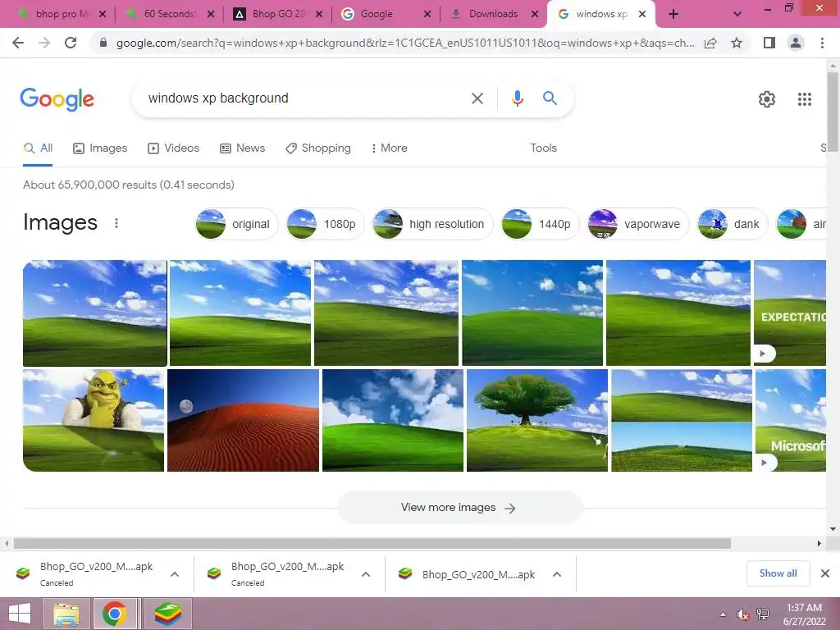Screen dimensions: 840x630
Task: Click the address bar URL
Action: [404, 43]
